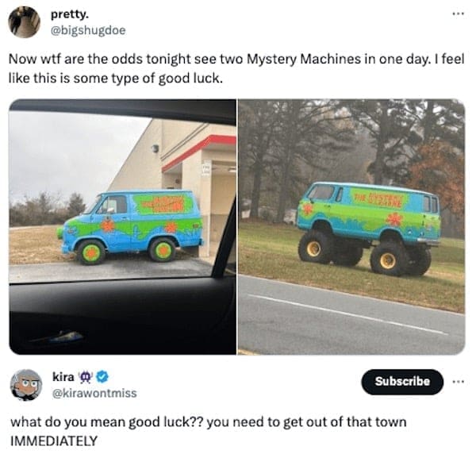Open more options on pretty.'s tweet
476x458 pixels.
click(458, 13)
